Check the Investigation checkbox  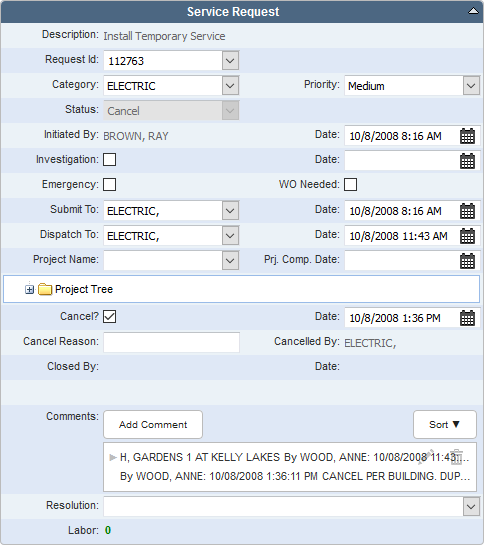coord(110,160)
